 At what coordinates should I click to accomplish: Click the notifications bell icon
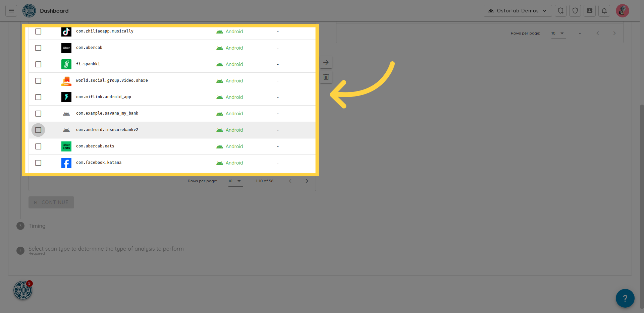[604, 11]
